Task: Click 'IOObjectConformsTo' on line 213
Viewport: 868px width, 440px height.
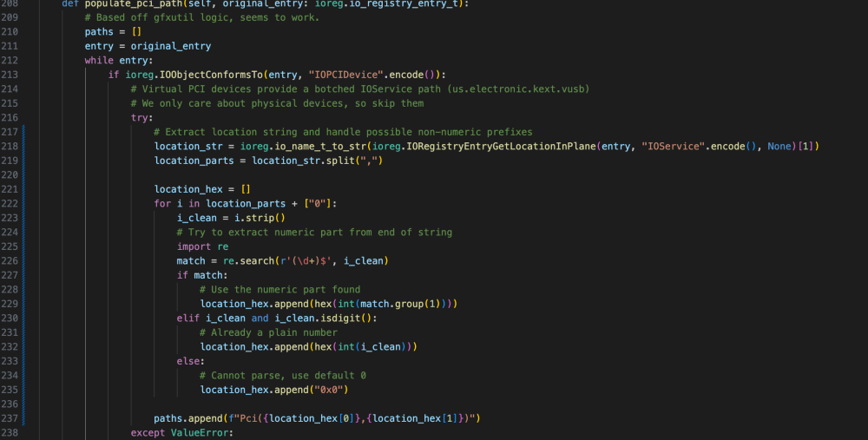Action: 211,75
